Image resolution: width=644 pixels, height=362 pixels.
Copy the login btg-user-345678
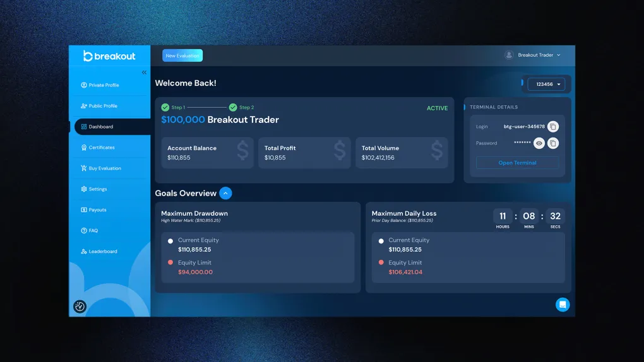point(553,126)
